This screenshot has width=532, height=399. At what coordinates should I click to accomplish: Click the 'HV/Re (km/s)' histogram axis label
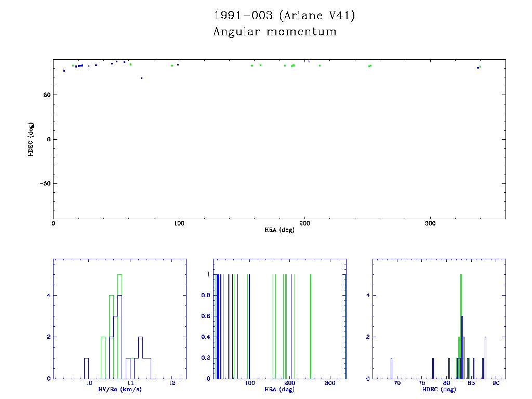[x=120, y=389]
